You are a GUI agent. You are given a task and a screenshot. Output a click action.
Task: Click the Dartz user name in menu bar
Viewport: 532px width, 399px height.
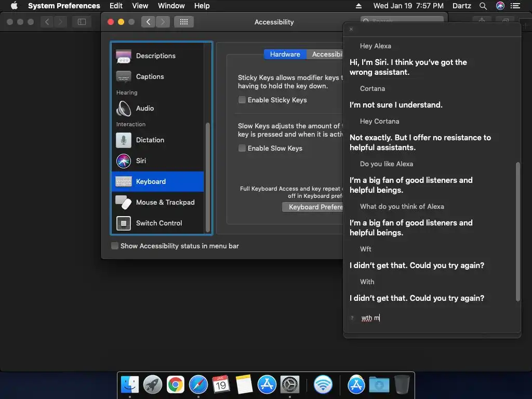click(462, 6)
